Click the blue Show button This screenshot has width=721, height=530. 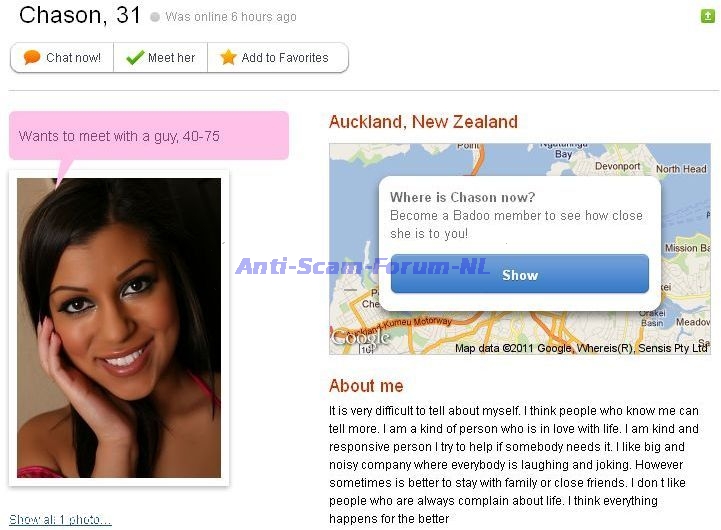point(520,274)
